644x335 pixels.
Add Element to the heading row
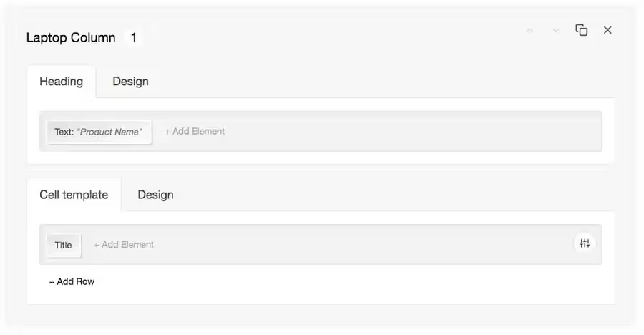tap(195, 132)
